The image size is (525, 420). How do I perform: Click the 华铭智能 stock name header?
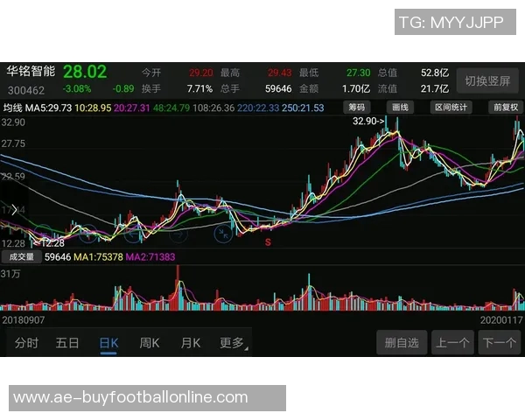(x=31, y=72)
